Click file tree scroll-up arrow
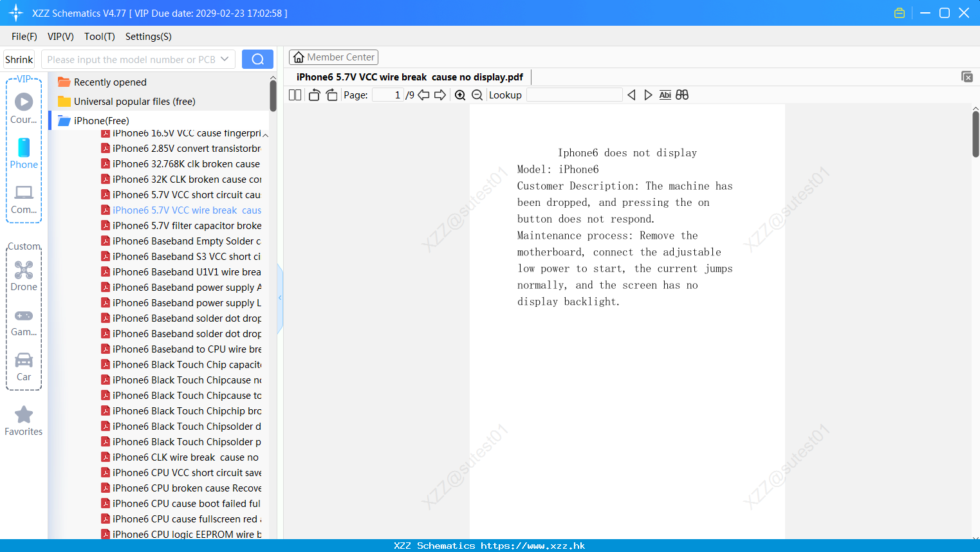This screenshot has width=980, height=552. pyautogui.click(x=265, y=135)
